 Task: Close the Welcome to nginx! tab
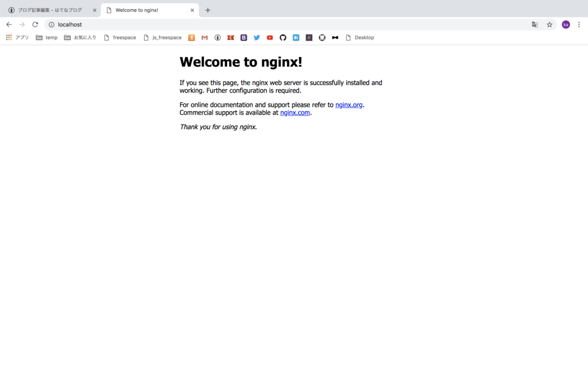(192, 10)
